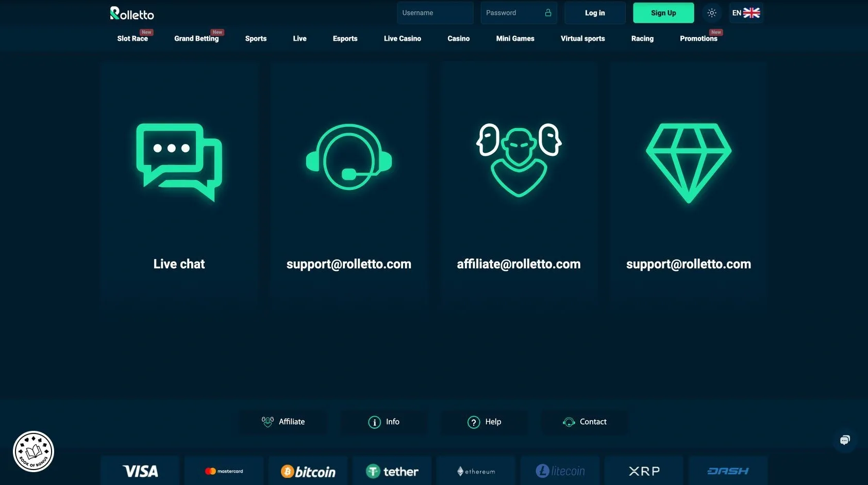This screenshot has width=868, height=485.
Task: Click support@rolletto.com under the diamond icon
Action: [x=689, y=264]
